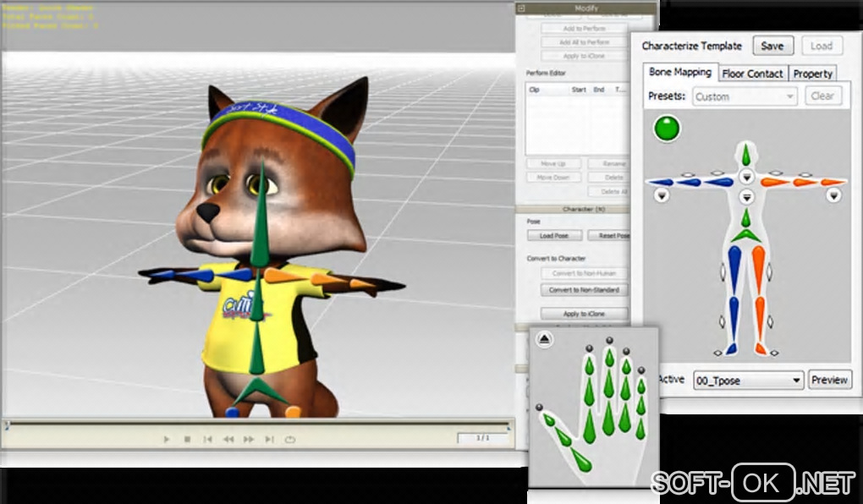Step forward with the fast-forward button
The image size is (863, 504).
tap(249, 439)
